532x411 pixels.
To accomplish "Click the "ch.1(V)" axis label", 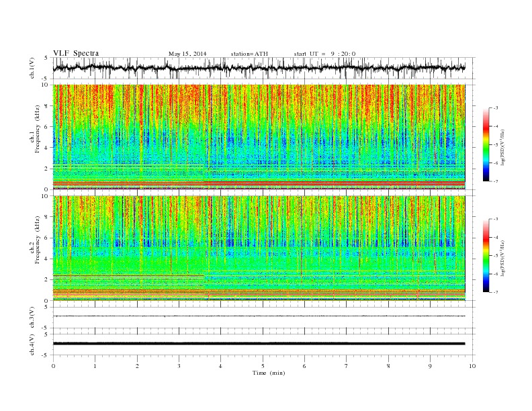I will pyautogui.click(x=32, y=68).
